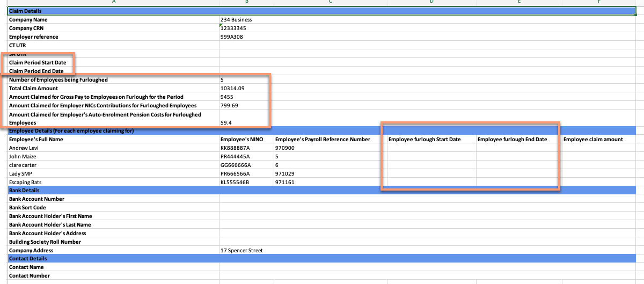Select the Employer reference cell 999A308
644x284 pixels.
click(232, 37)
